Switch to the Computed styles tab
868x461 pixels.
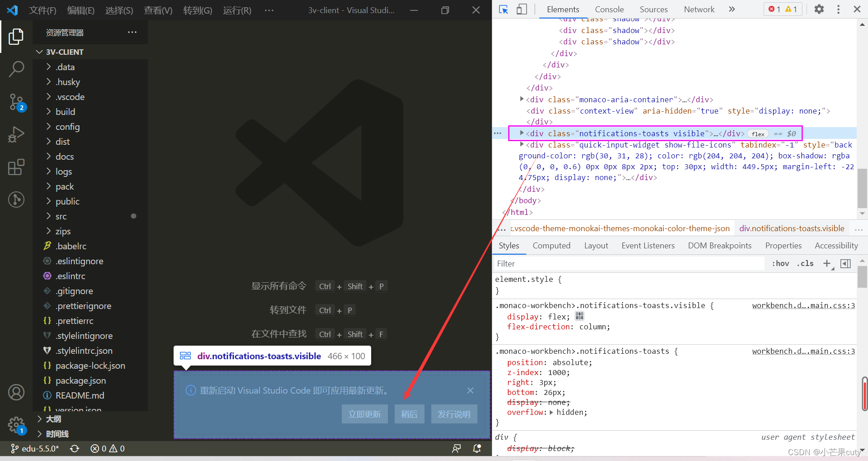pyautogui.click(x=551, y=245)
